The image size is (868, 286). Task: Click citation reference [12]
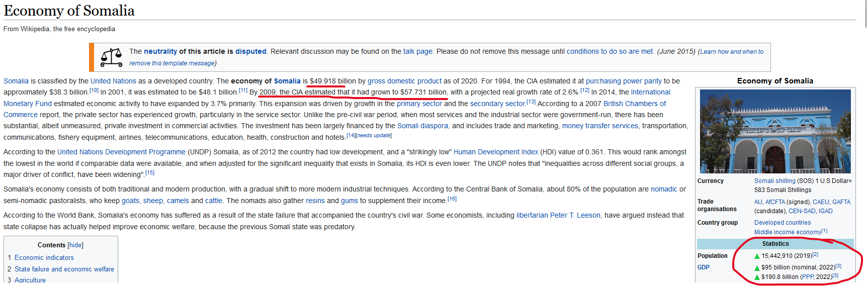pyautogui.click(x=584, y=90)
